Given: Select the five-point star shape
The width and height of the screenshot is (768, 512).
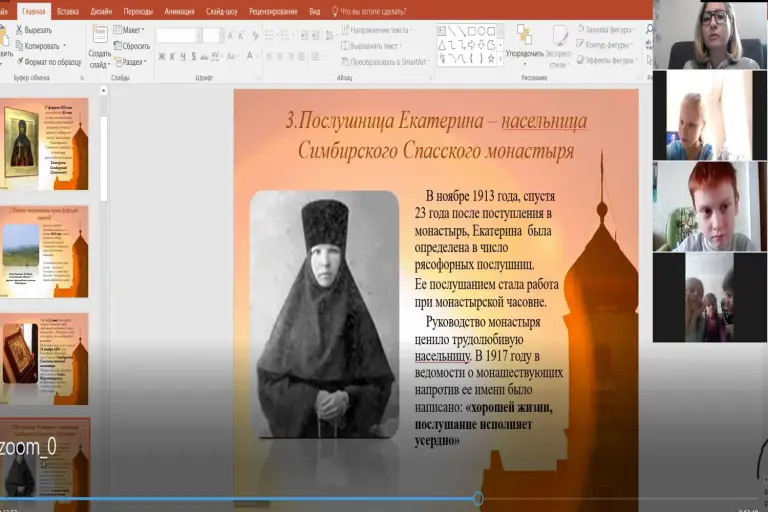Looking at the screenshot, I should tap(491, 59).
